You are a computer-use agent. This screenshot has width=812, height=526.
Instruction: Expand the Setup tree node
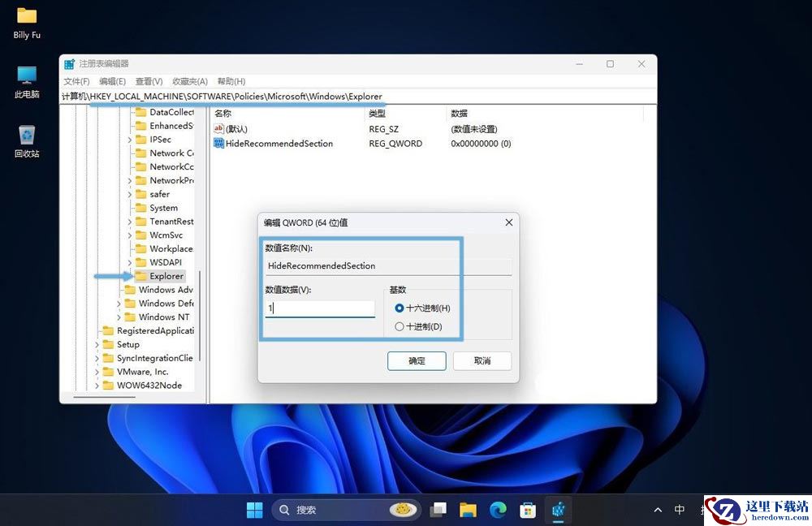(x=97, y=344)
